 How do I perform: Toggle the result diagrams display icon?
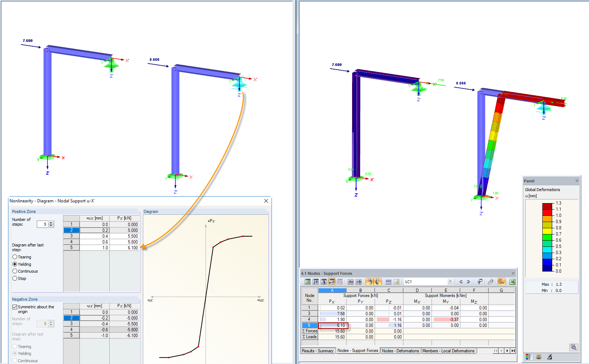[x=339, y=281]
